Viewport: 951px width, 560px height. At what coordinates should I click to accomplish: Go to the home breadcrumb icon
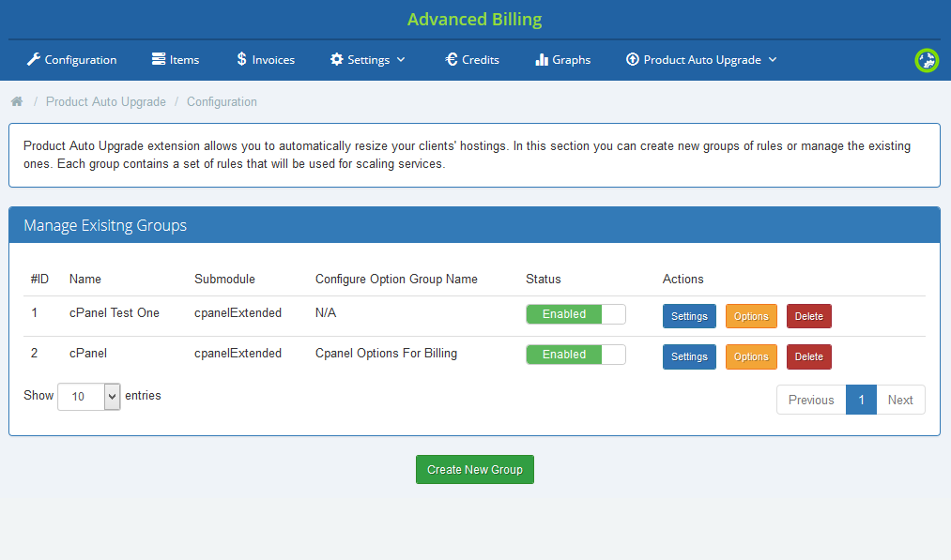click(x=17, y=101)
